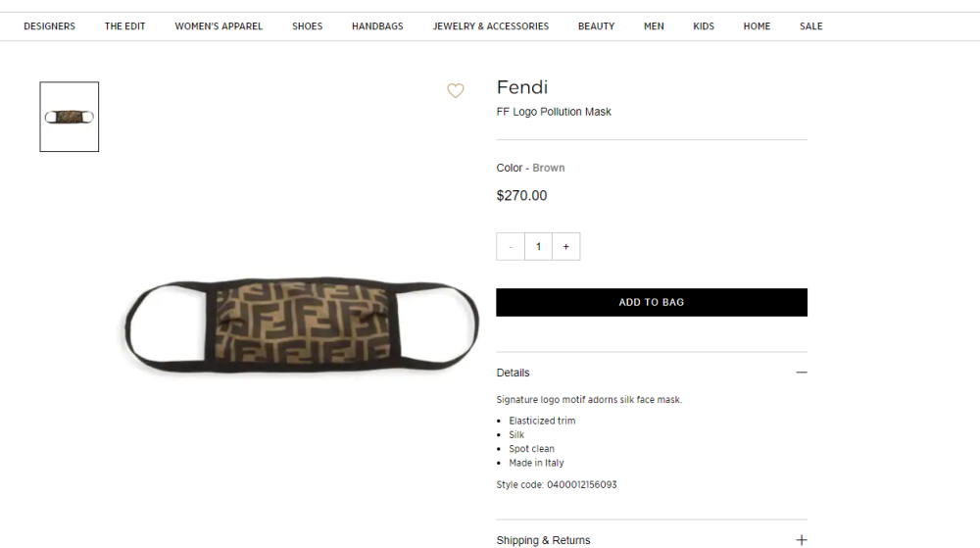Increase quantity with plus button
Image resolution: width=980 pixels, height=548 pixels.
tap(566, 247)
